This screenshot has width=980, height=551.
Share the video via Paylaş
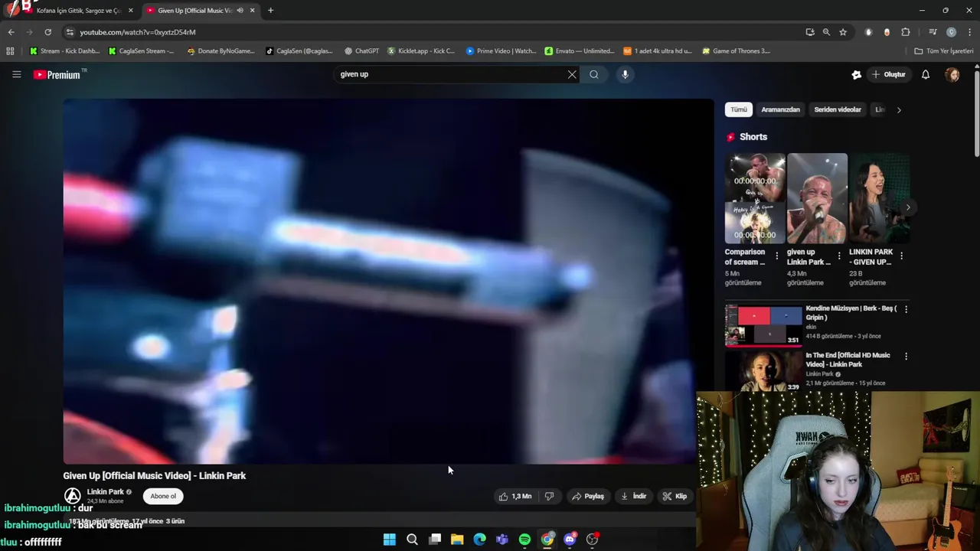point(588,496)
